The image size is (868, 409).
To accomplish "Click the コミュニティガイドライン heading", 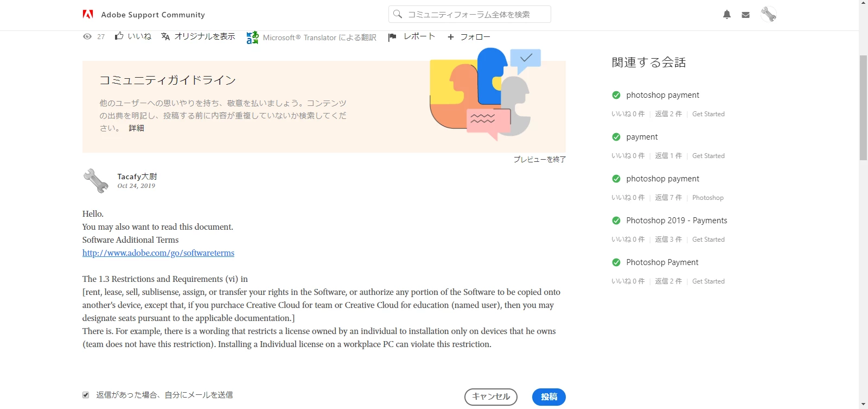I will [168, 80].
